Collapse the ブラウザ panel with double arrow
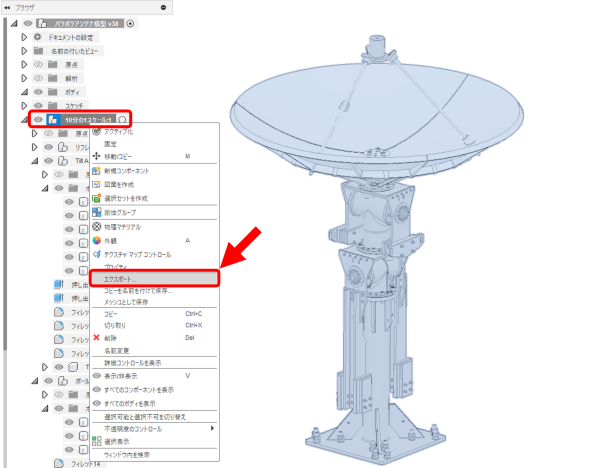 pos(8,6)
